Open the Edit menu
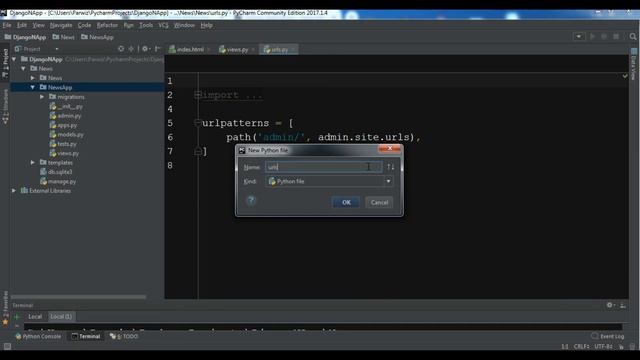 click(x=22, y=25)
